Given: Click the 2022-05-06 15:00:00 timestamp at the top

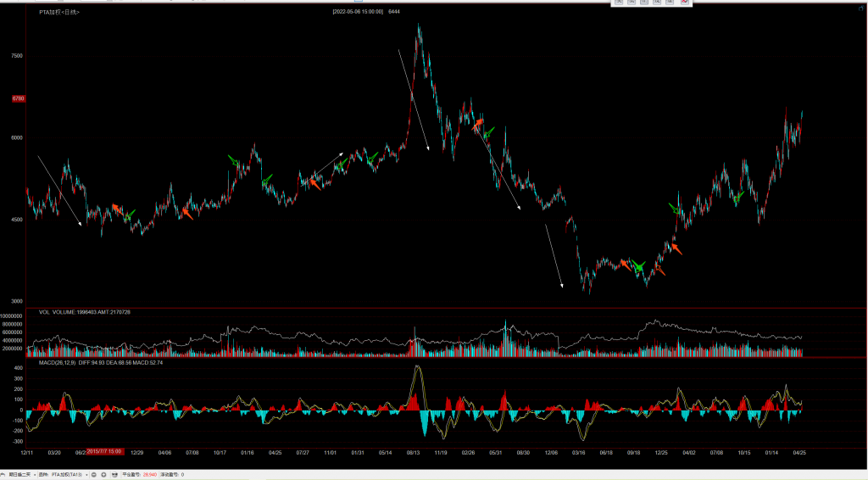Looking at the screenshot, I should pyautogui.click(x=358, y=12).
